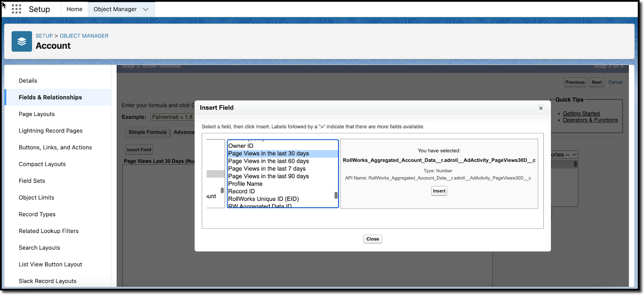Image resolution: width=644 pixels, height=295 pixels.
Task: Click the SETUP breadcrumb link
Action: coord(44,36)
